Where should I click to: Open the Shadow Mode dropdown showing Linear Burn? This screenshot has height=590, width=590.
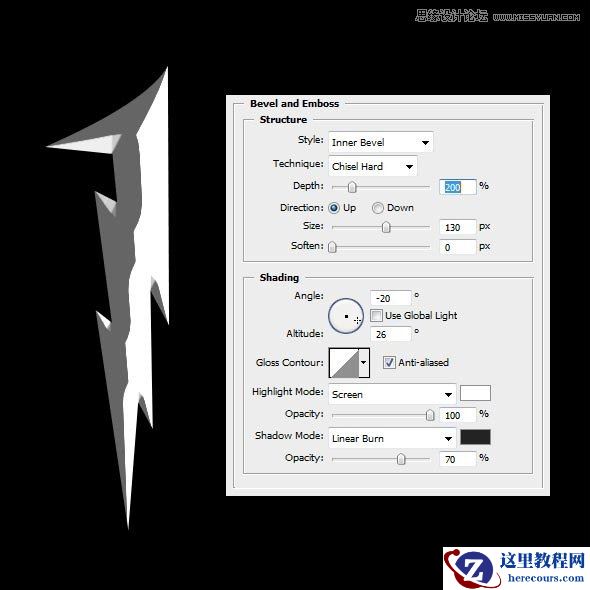tap(392, 438)
